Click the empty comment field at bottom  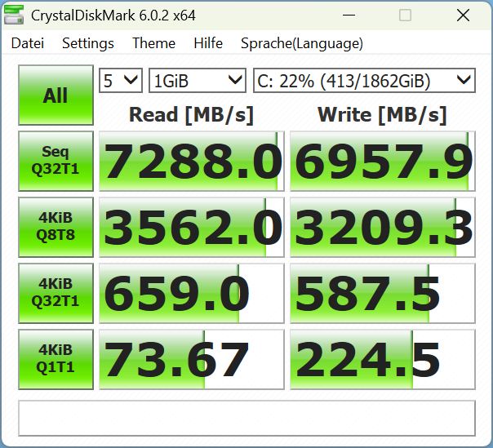246,418
